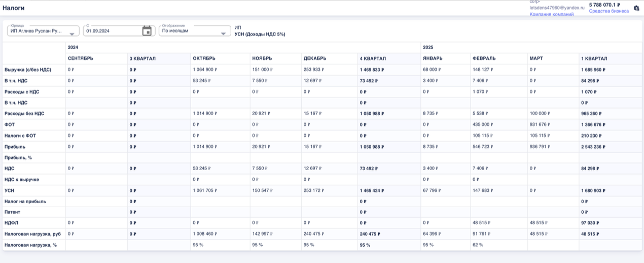Viewport: 644px width, 263px height.
Task: Click the balance amount 5 788 070.1 ₽
Action: click(x=604, y=5)
